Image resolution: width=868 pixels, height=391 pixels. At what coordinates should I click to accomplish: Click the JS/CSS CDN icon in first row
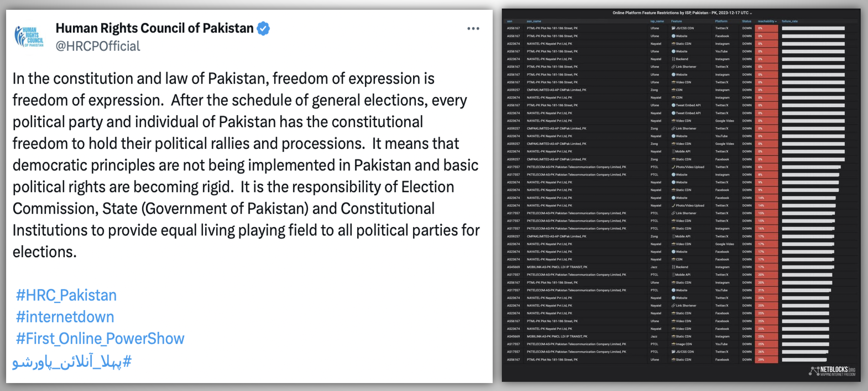point(673,28)
